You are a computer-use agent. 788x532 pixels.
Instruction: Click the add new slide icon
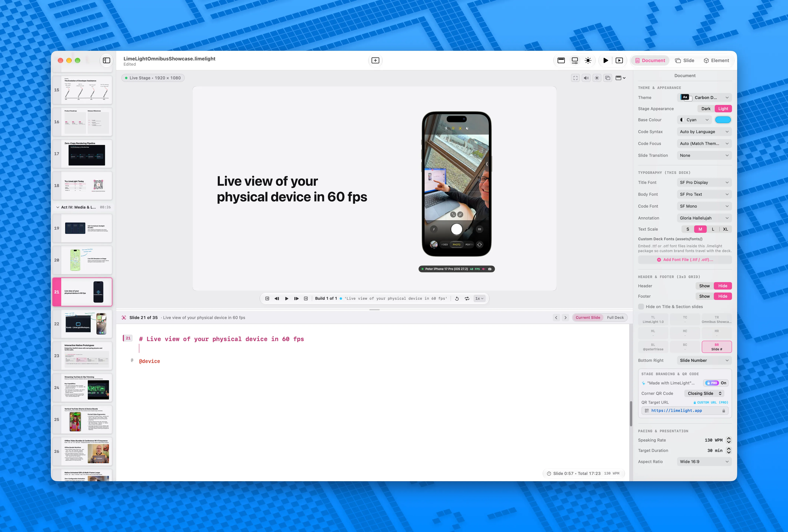tap(375, 60)
